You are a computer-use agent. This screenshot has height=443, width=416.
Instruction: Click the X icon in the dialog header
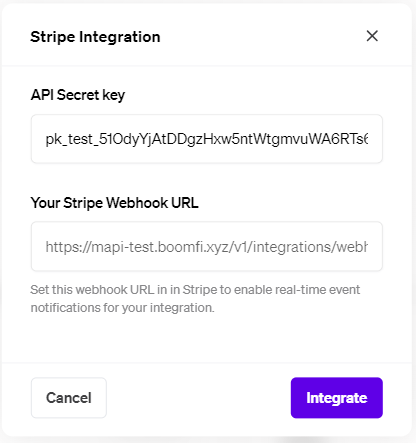pos(372,36)
